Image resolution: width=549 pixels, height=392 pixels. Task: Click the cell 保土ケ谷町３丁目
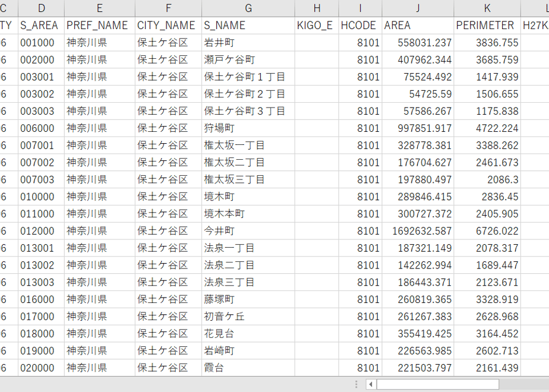click(x=248, y=111)
